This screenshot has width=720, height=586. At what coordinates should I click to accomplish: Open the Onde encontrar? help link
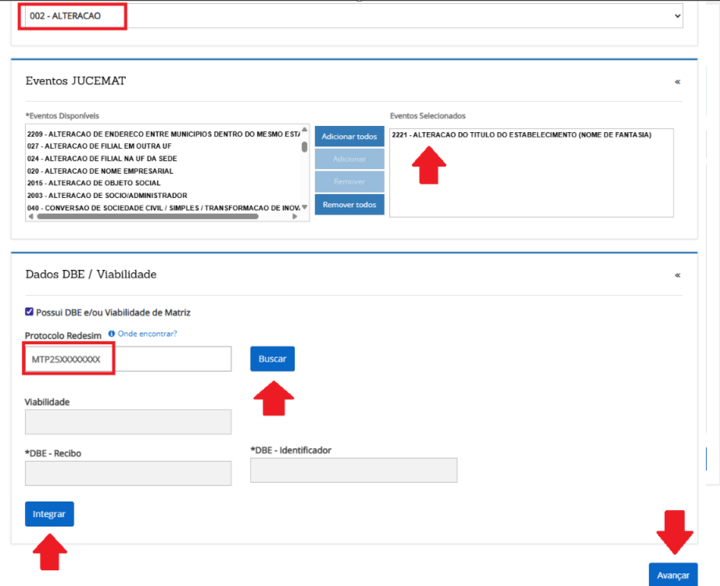click(x=147, y=334)
